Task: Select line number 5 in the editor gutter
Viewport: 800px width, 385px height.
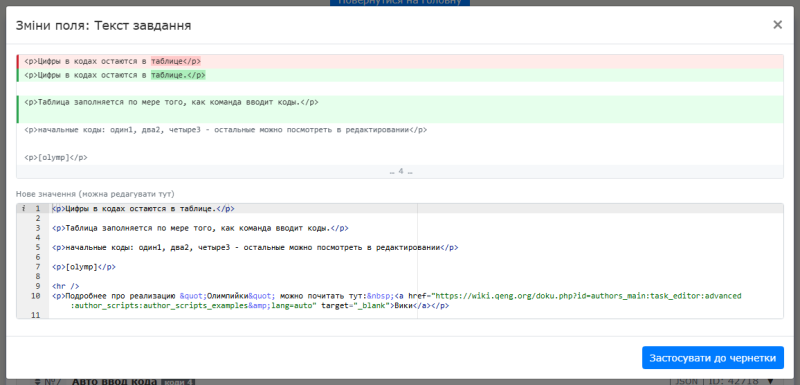Action: click(38, 247)
